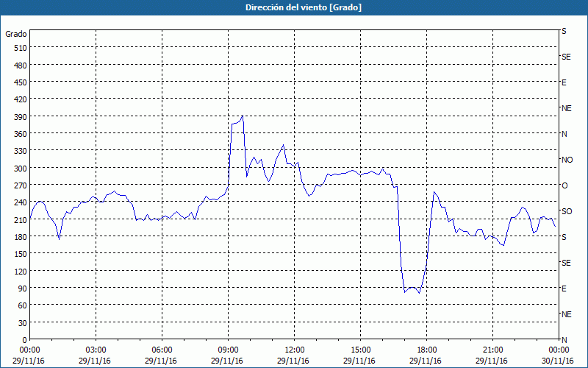Viewport: 588px width, 368px height.
Task: Click the 'E' compass label at 450 level
Action: (564, 82)
